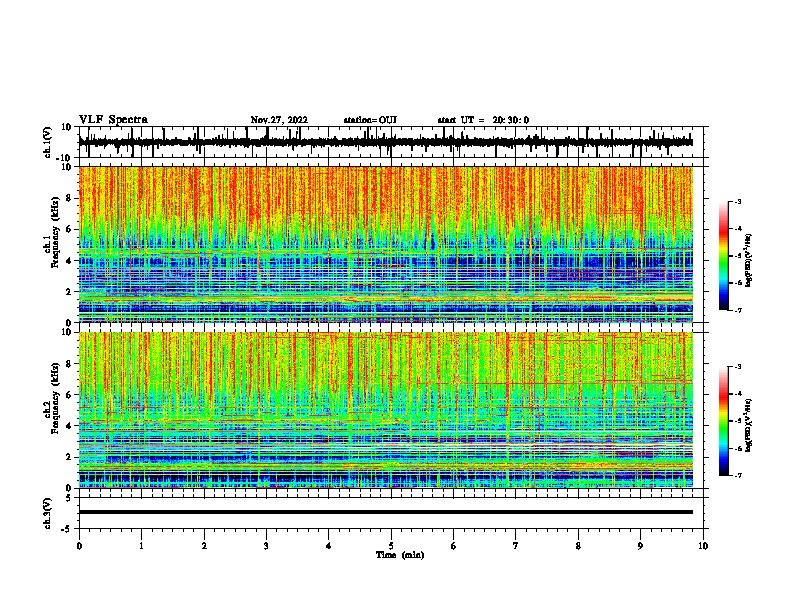Click the "-7" tick on ch.1 colorbar

click(737, 310)
